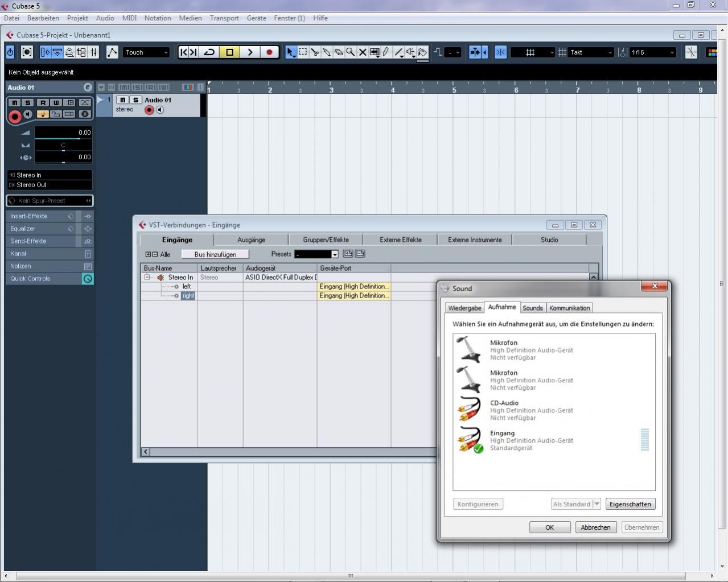Select the Play speaker tool
The width and height of the screenshot is (728, 582).
coord(411,52)
